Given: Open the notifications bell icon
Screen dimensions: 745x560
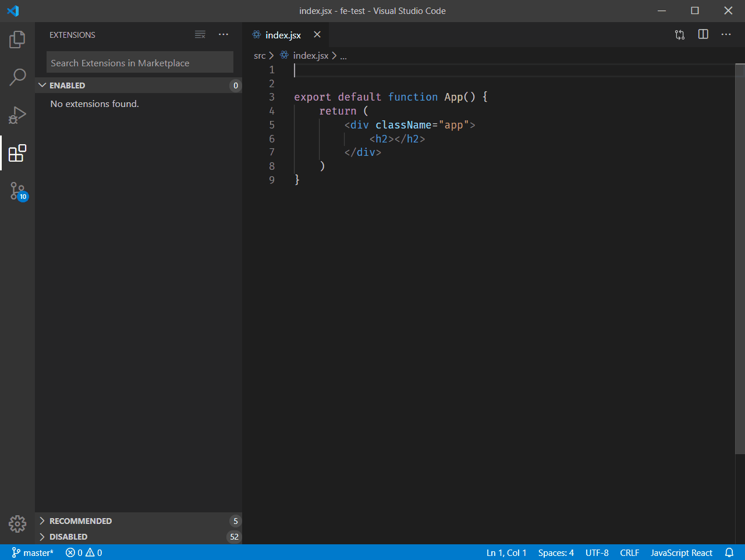Looking at the screenshot, I should pyautogui.click(x=729, y=552).
